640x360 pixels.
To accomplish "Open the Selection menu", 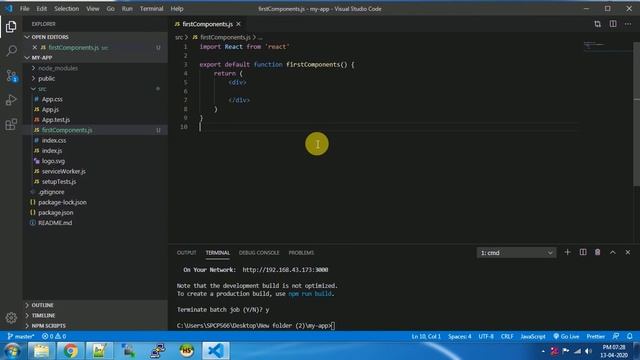I will point(67,9).
